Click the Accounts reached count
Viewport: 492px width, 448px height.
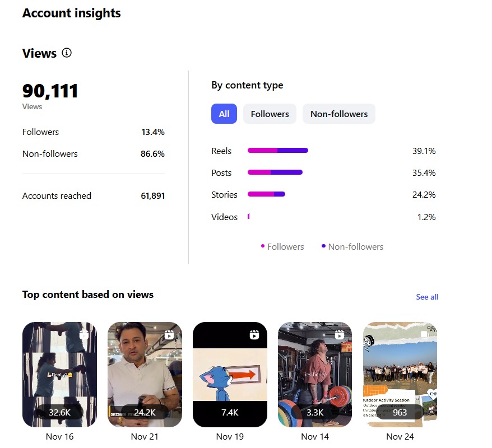click(153, 195)
